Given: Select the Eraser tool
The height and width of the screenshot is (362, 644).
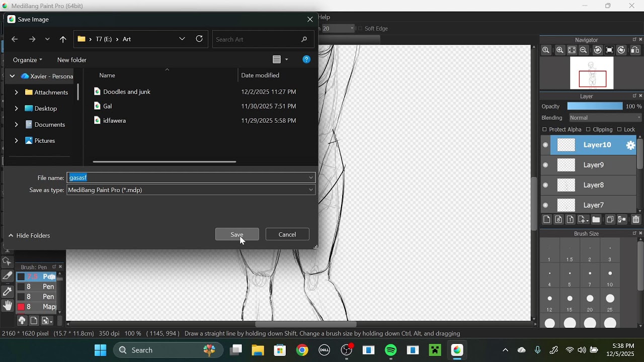Looking at the screenshot, I should point(7,276).
